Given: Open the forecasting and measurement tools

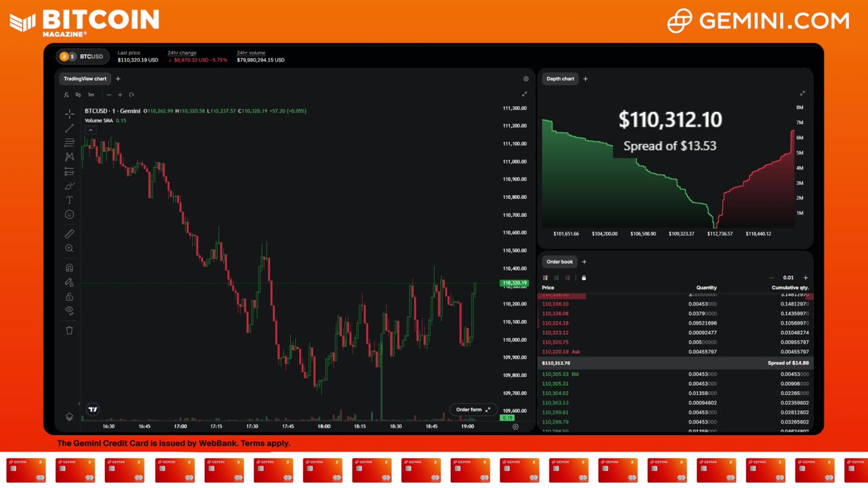Looking at the screenshot, I should (x=69, y=171).
